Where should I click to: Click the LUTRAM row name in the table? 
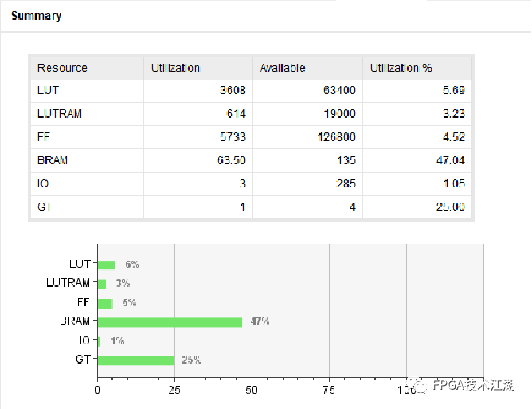tap(59, 114)
